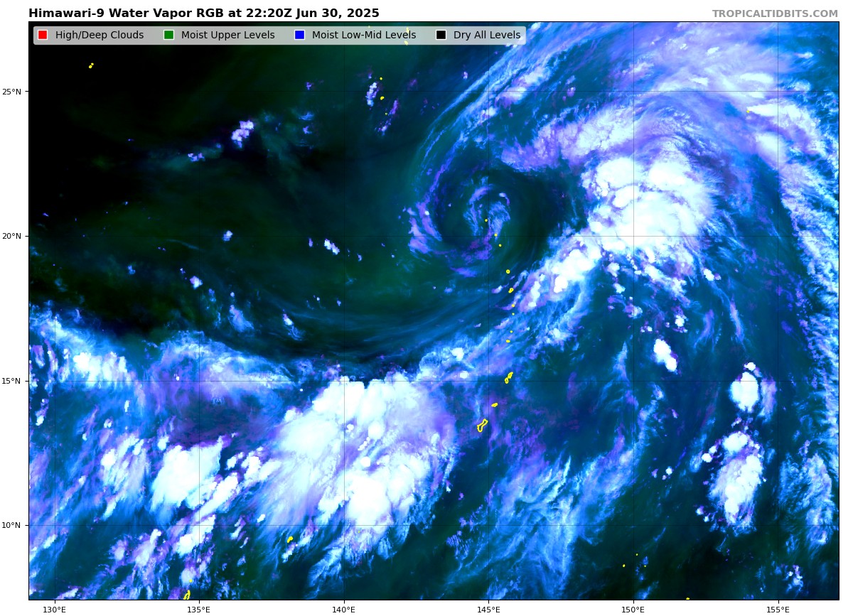The height and width of the screenshot is (616, 853).
Task: Click the 'Moist Low-Mid Levels' legend label
Action: pyautogui.click(x=364, y=36)
